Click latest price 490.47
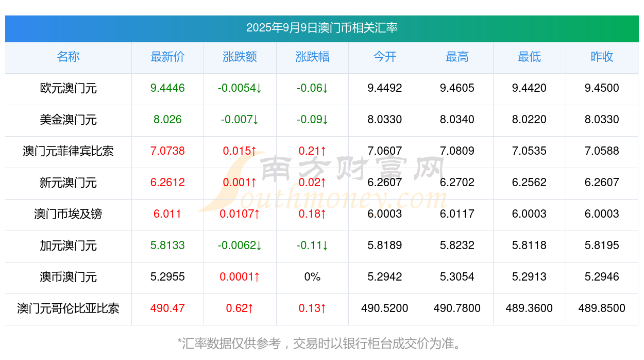 pos(167,308)
